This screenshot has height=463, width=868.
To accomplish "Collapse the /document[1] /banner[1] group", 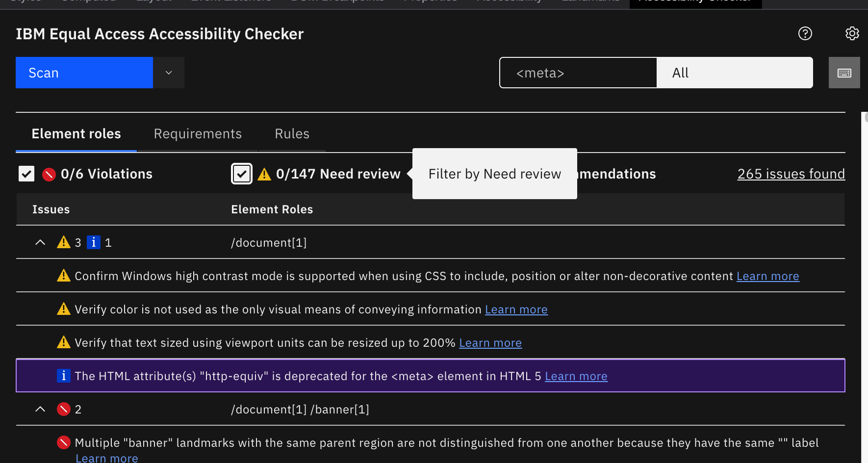I will click(40, 409).
